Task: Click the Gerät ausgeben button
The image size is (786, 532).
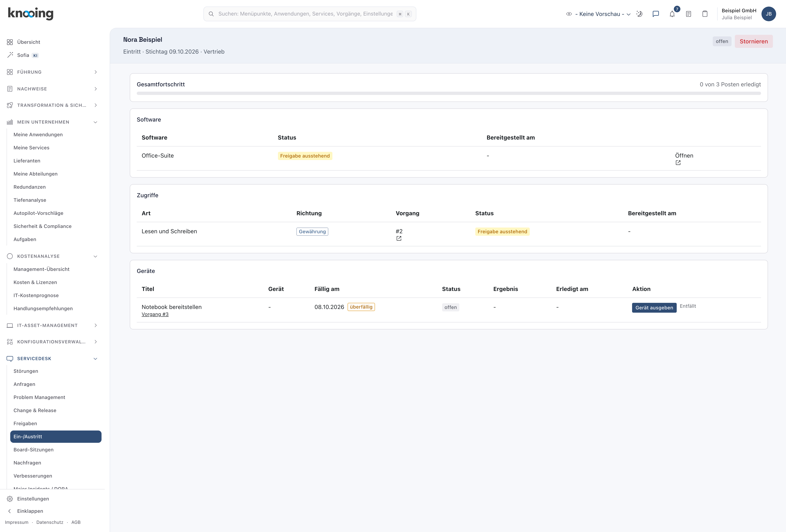Action: [x=654, y=308]
